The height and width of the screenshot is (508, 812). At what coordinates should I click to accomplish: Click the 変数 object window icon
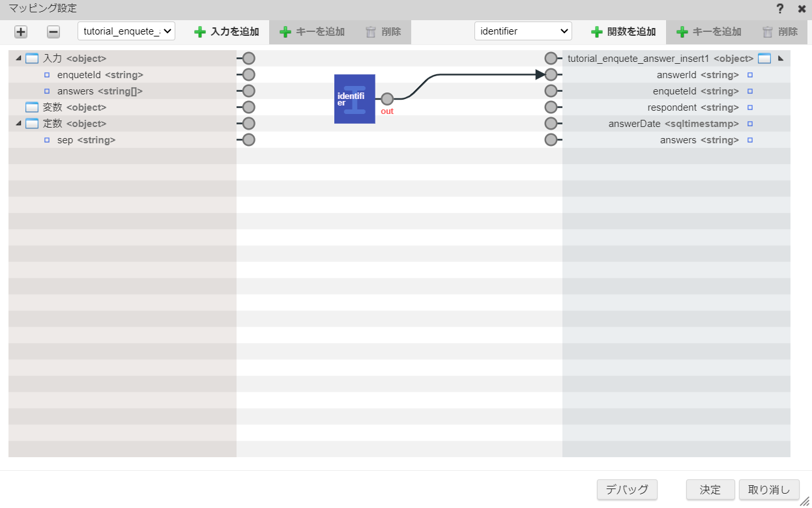(x=32, y=107)
